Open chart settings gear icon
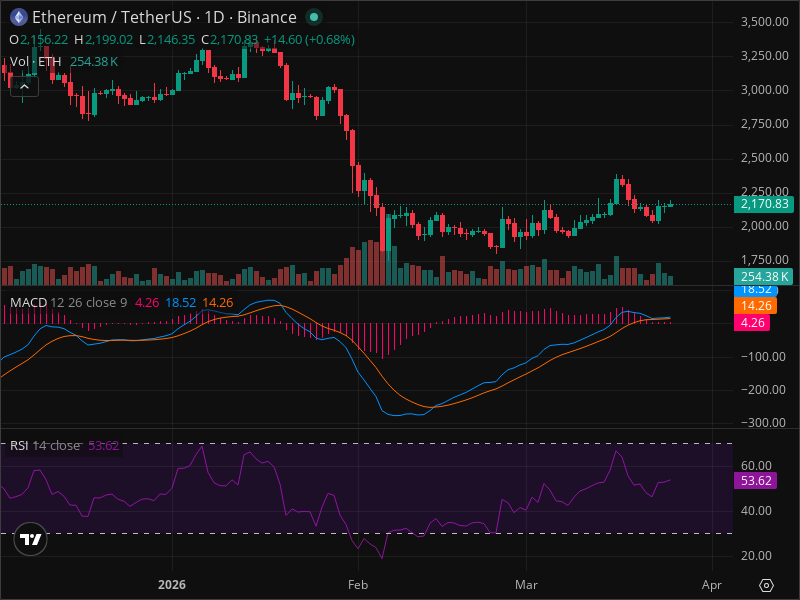 (766, 585)
